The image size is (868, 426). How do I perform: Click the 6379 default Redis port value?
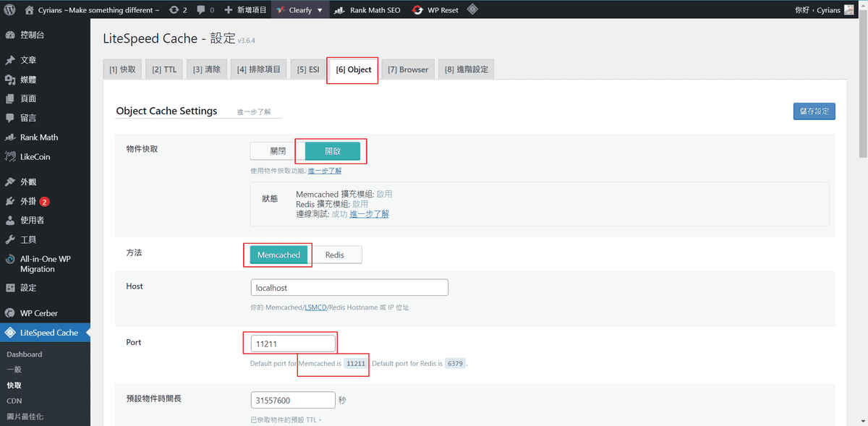[x=455, y=363]
